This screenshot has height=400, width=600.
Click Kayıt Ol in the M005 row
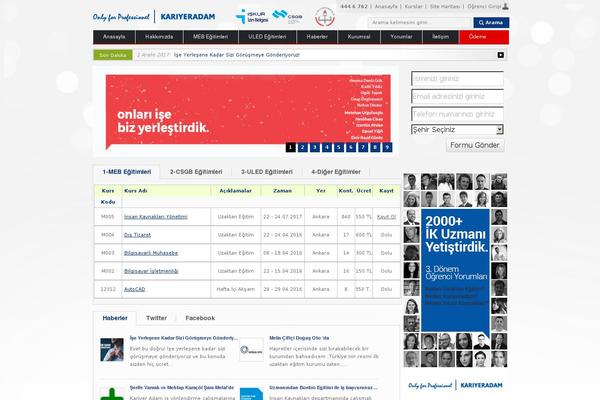(386, 217)
